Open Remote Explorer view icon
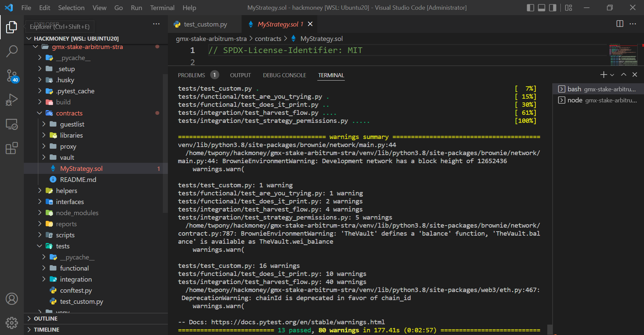This screenshot has width=644, height=335. (12, 124)
